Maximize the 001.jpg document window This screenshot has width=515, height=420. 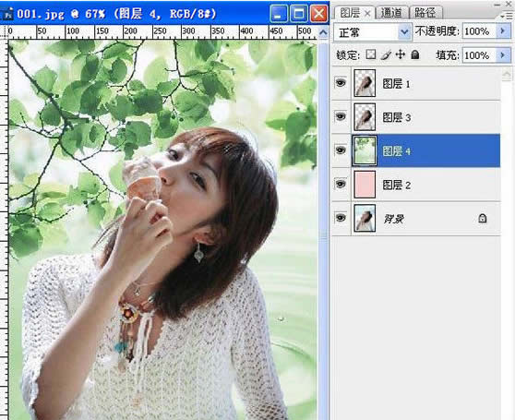click(x=298, y=14)
